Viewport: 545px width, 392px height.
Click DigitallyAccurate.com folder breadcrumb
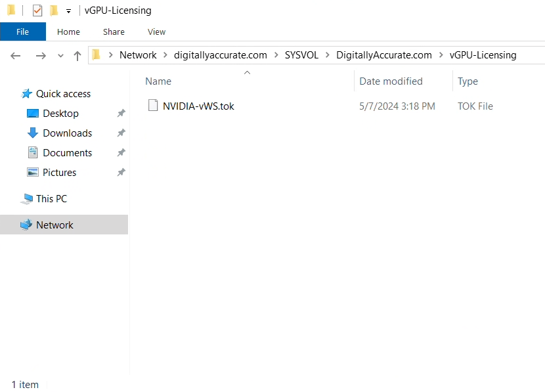pos(384,55)
